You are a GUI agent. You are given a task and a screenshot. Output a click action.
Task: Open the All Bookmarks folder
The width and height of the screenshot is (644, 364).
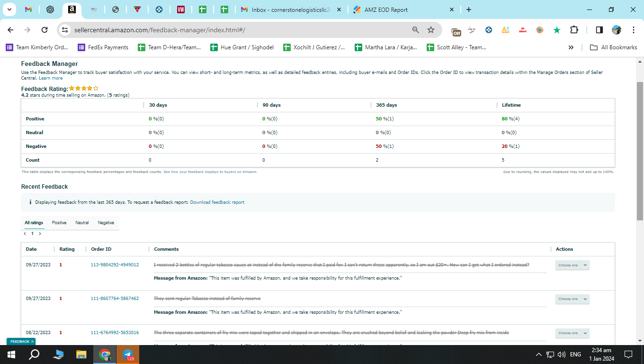pos(613,47)
